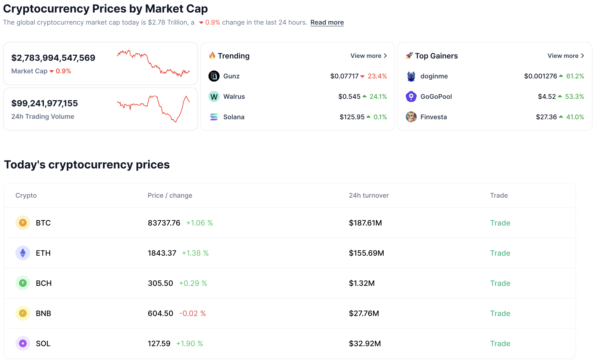598x364 pixels.
Task: Click the Walrus coin icon
Action: tap(214, 96)
